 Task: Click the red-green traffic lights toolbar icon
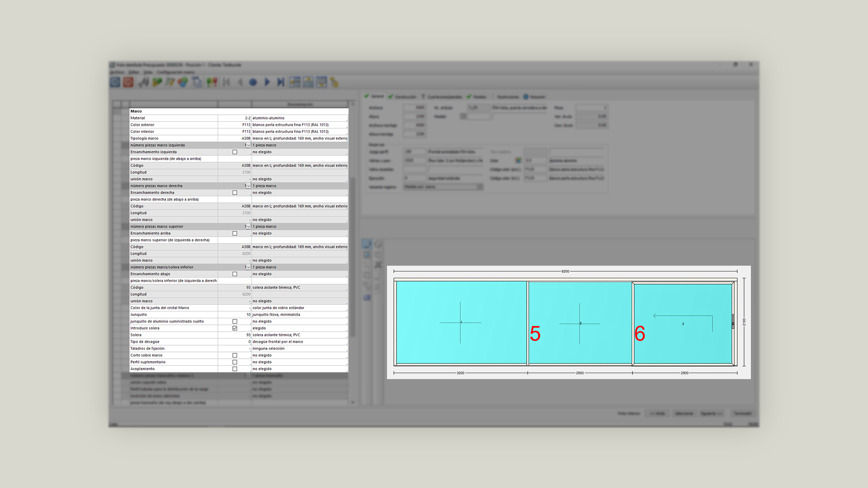pyautogui.click(x=212, y=82)
